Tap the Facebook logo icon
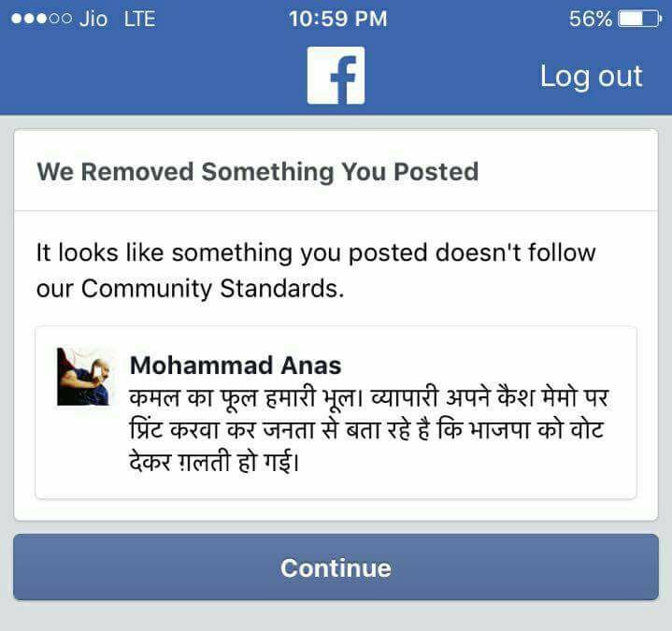 pyautogui.click(x=336, y=76)
